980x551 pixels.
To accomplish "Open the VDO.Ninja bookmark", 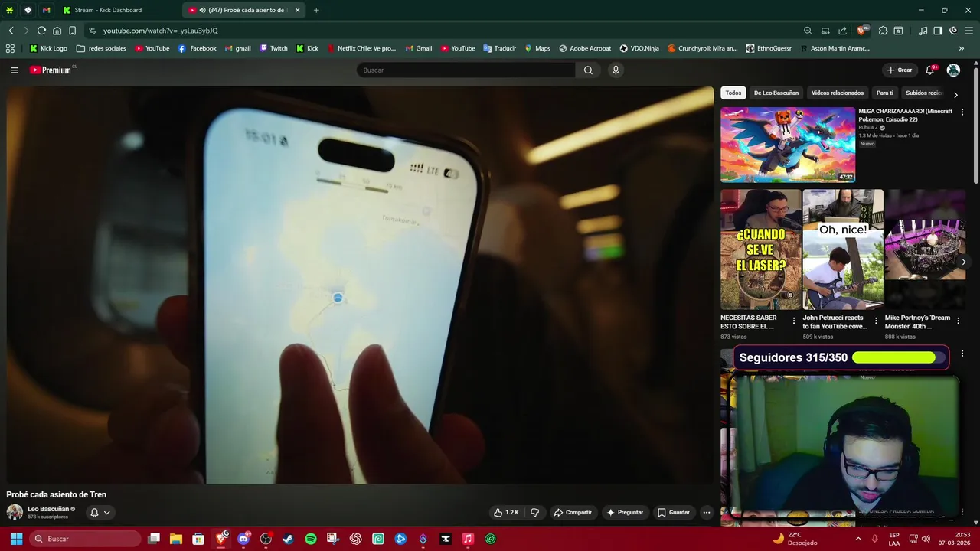I will [639, 48].
